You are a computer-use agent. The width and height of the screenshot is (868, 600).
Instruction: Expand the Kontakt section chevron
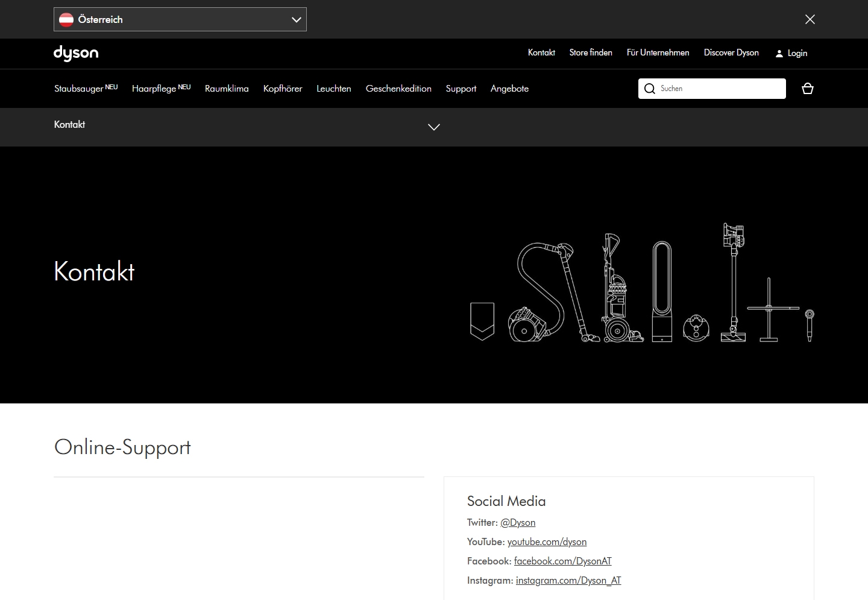pos(434,127)
